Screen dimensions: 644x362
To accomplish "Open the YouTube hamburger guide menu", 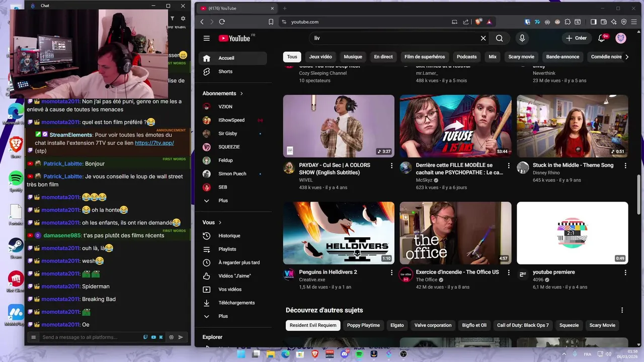I will point(206,38).
